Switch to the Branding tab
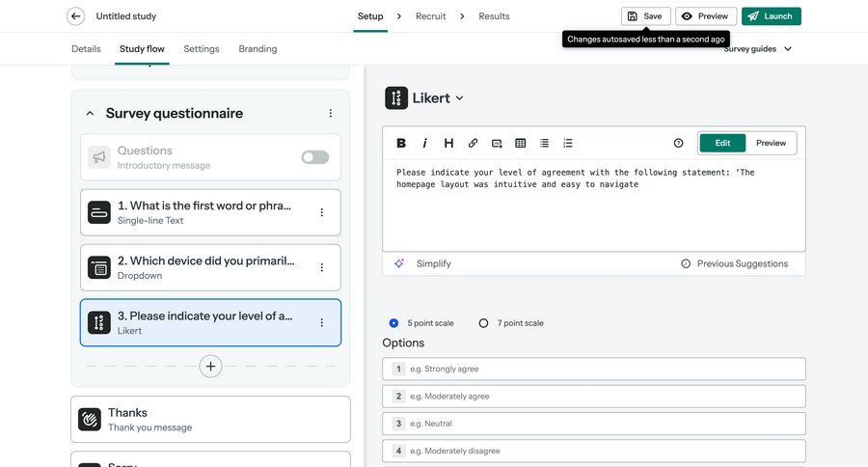This screenshot has height=467, width=868. tap(258, 48)
